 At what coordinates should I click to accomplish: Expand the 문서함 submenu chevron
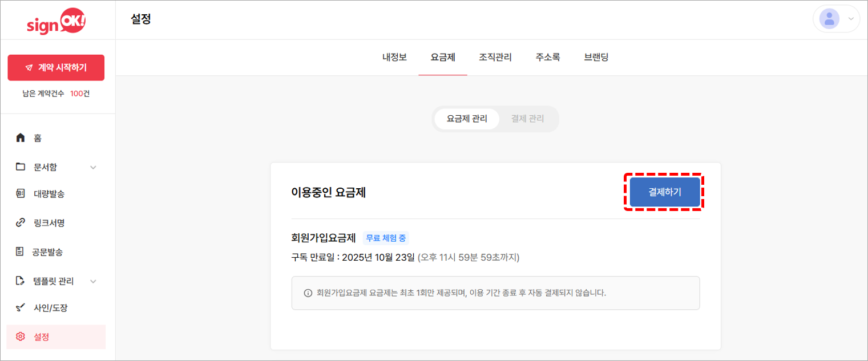(x=94, y=167)
